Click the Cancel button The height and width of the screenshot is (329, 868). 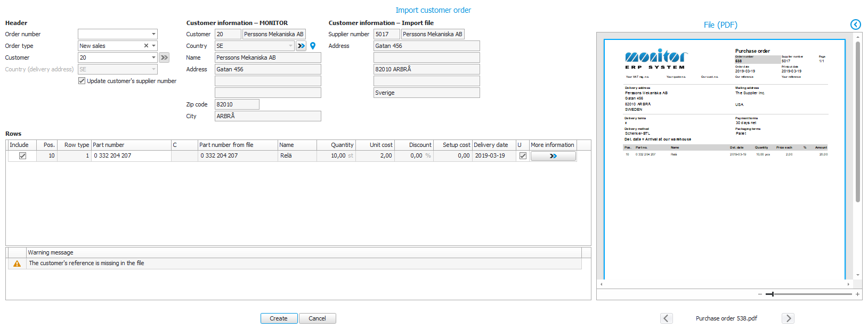click(x=317, y=318)
